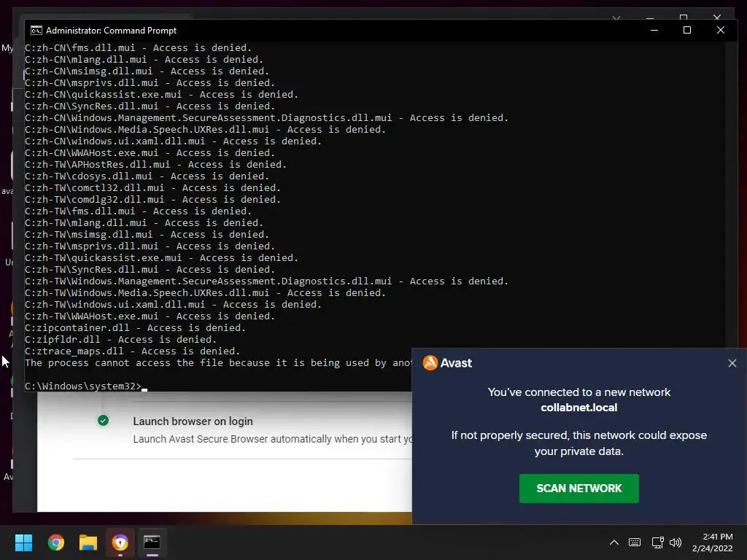Open the volume control tray icon
The height and width of the screenshot is (560, 747).
pos(675,542)
